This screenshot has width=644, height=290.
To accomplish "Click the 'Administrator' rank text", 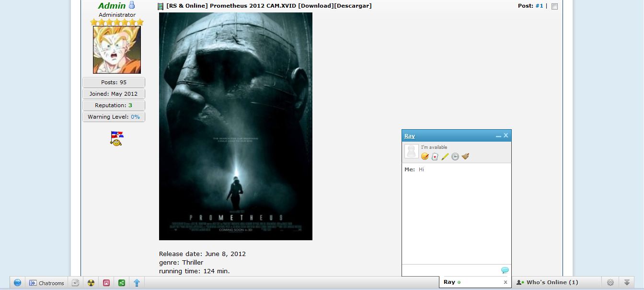I will tap(117, 15).
